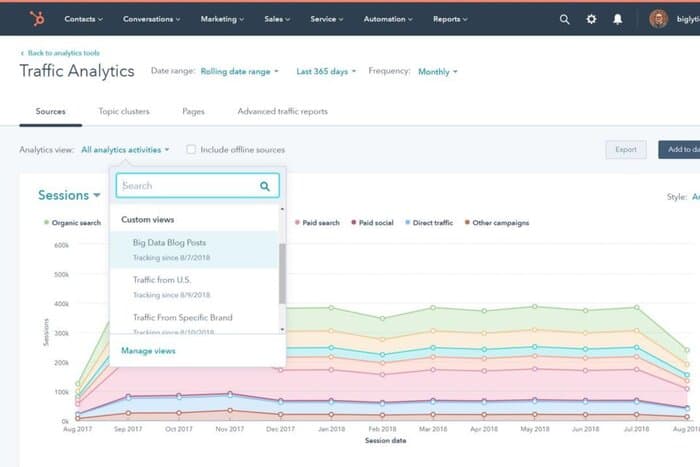Image resolution: width=700 pixels, height=467 pixels.
Task: Focus the views Search field
Action: tap(198, 186)
